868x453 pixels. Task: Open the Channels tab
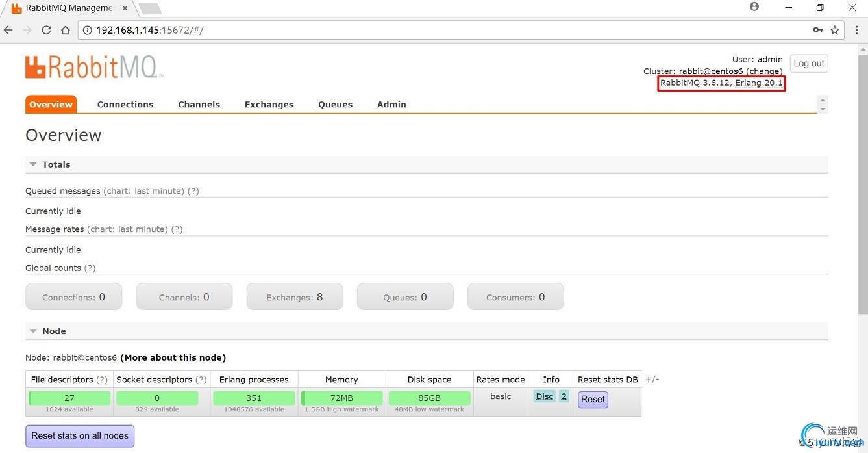(x=199, y=105)
